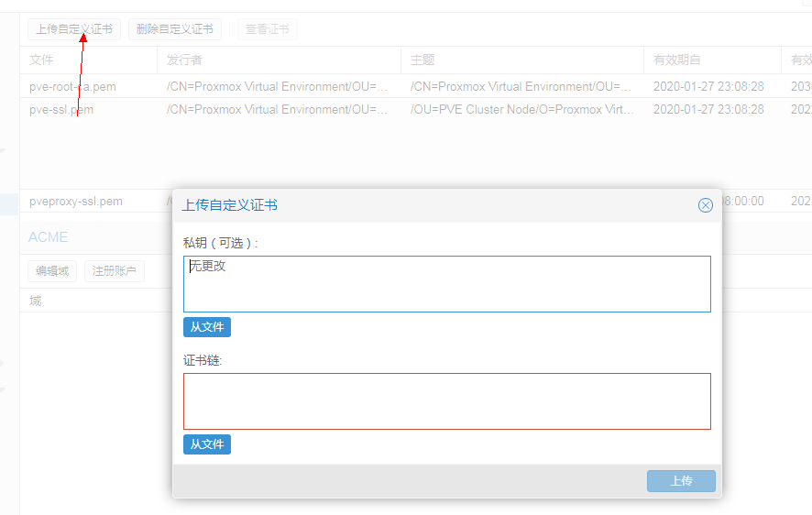812x515 pixels.
Task: Click the 发行者 column header
Action: coord(280,60)
